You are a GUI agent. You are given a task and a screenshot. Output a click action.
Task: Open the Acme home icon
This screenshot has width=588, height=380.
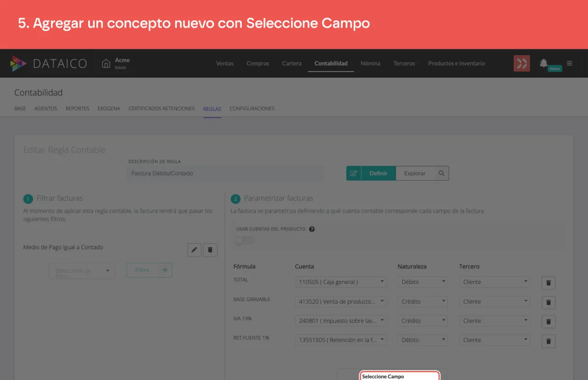pos(106,63)
